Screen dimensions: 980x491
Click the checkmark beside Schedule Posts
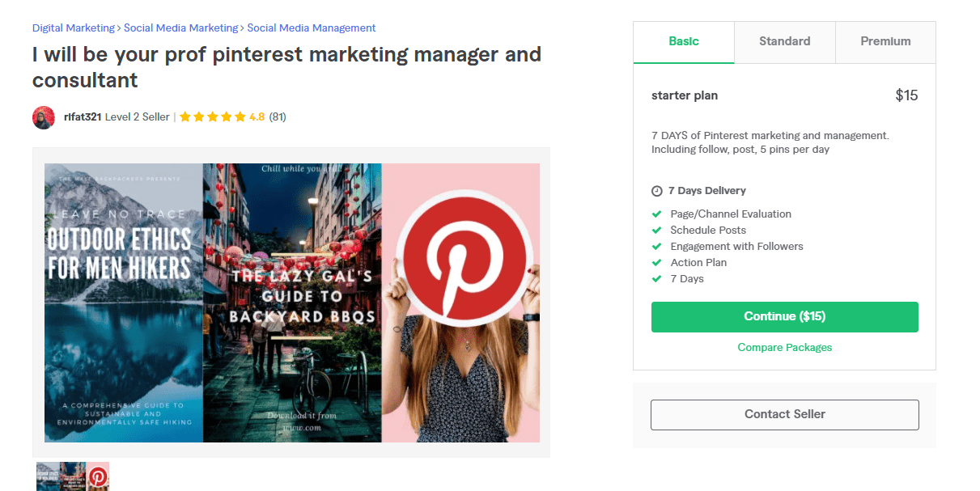pyautogui.click(x=657, y=231)
